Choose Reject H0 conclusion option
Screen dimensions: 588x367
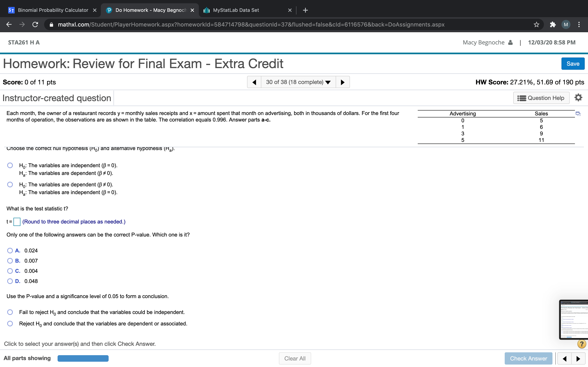coord(10,324)
